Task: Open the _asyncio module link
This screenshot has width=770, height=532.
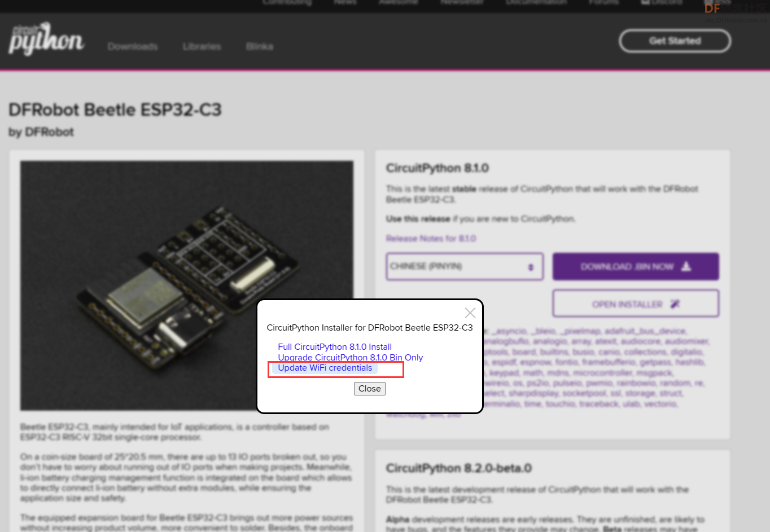Action: pyautogui.click(x=509, y=331)
